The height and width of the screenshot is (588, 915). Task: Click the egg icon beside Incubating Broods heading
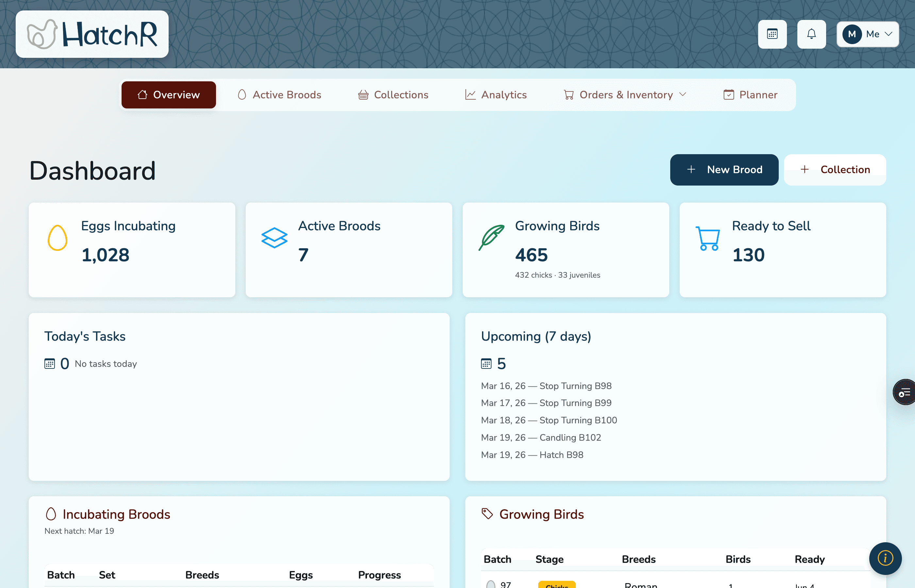pyautogui.click(x=51, y=514)
